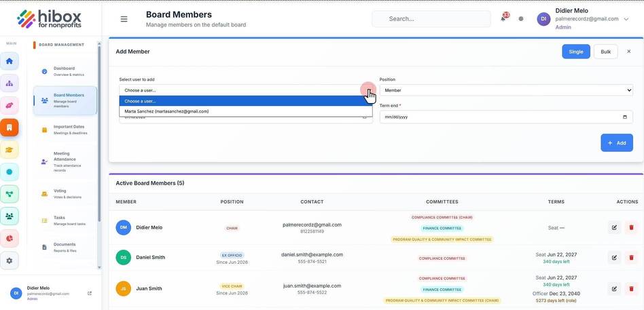Open the green workflow nodes sidebar icon

click(x=10, y=194)
